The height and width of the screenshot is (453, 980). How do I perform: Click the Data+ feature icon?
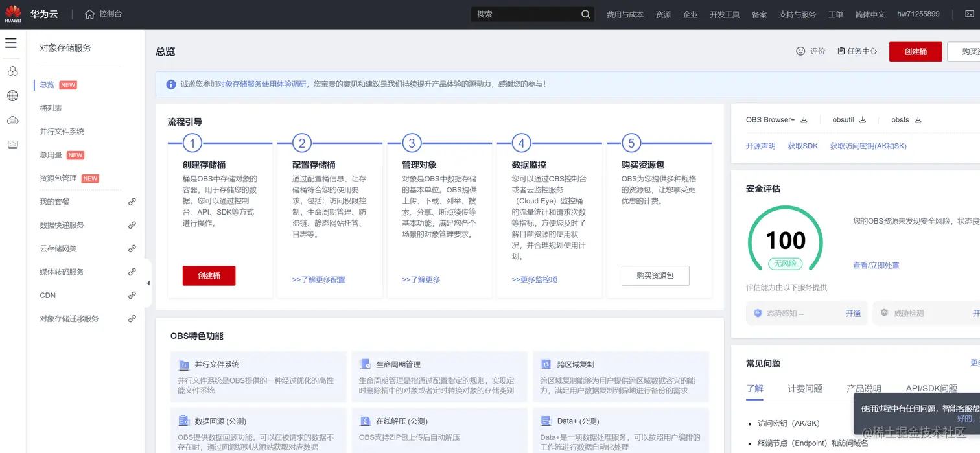(546, 421)
